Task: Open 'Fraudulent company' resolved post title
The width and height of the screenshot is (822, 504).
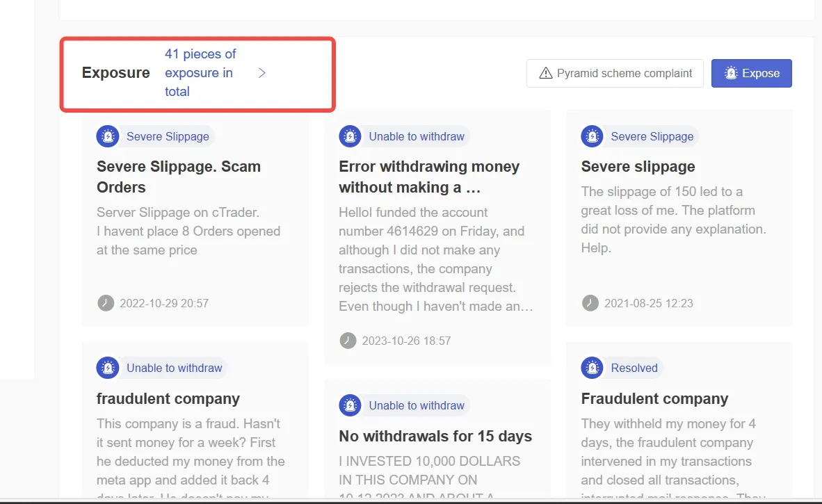Action: tap(654, 399)
